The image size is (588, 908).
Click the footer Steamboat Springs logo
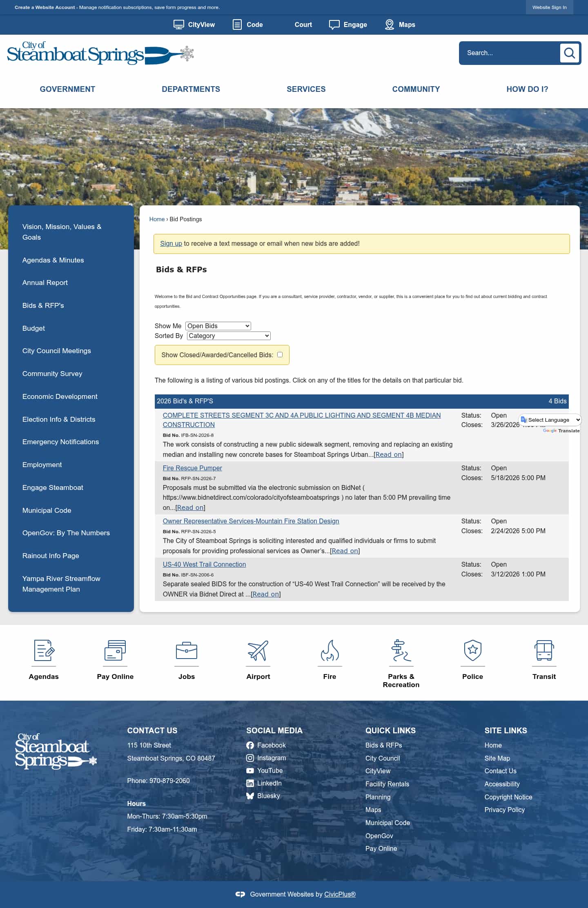(x=56, y=751)
